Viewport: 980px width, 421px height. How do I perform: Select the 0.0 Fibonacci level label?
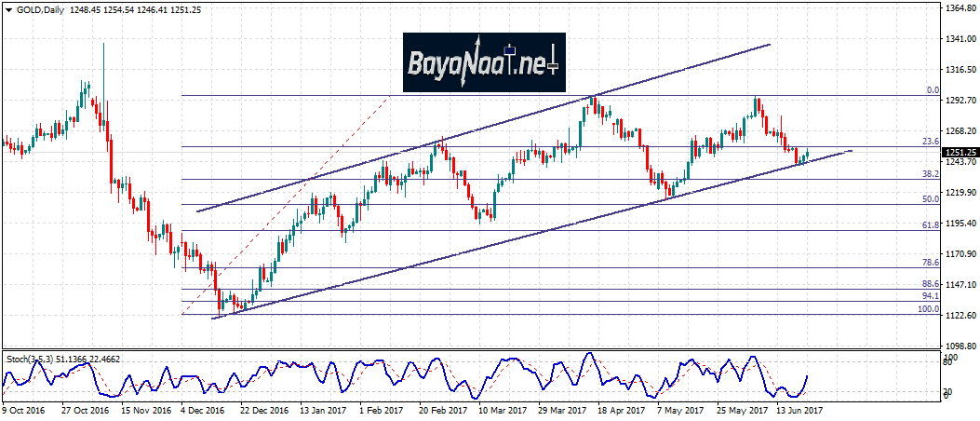933,90
